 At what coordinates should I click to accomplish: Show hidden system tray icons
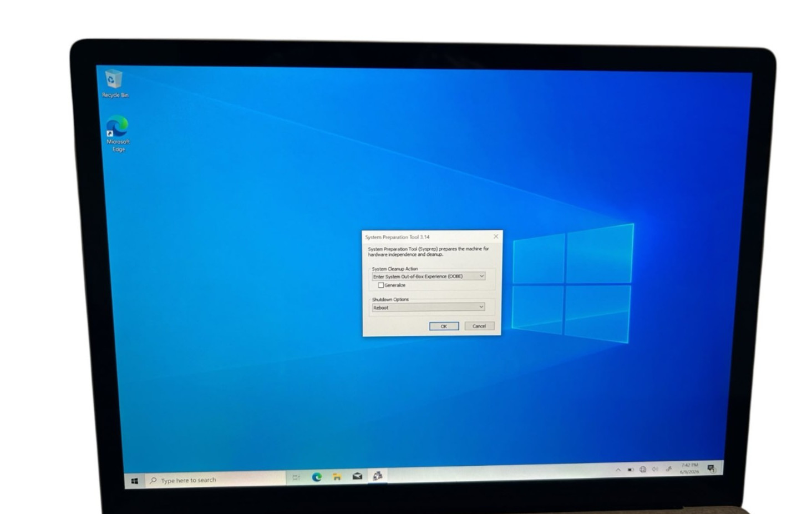coord(618,470)
